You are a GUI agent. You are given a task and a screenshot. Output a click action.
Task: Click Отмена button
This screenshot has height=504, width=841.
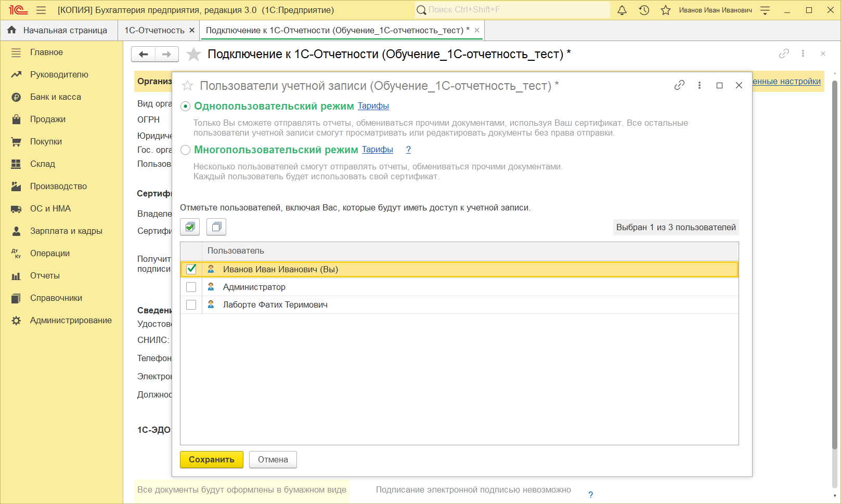point(273,459)
